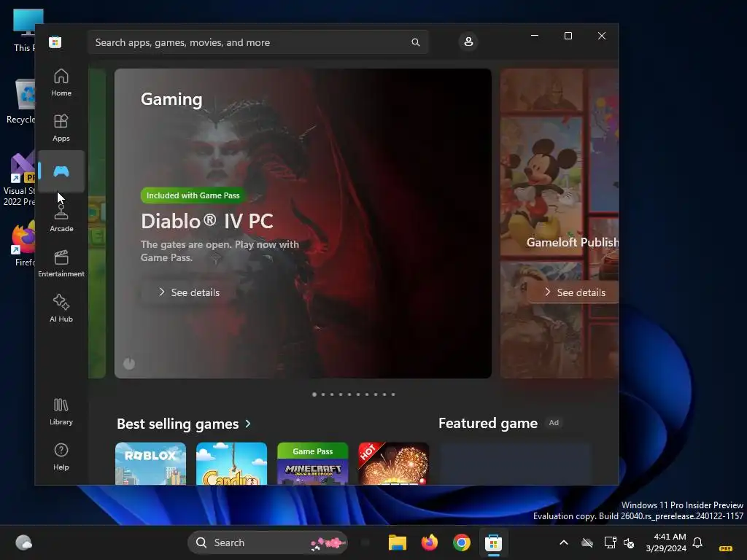Screen dimensions: 747x560
Task: Click the Ad label beside Featured game
Action: pyautogui.click(x=554, y=423)
